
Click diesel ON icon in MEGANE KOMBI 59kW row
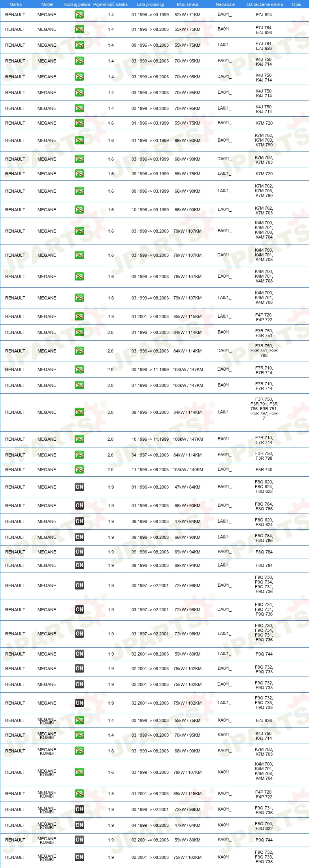tap(79, 840)
